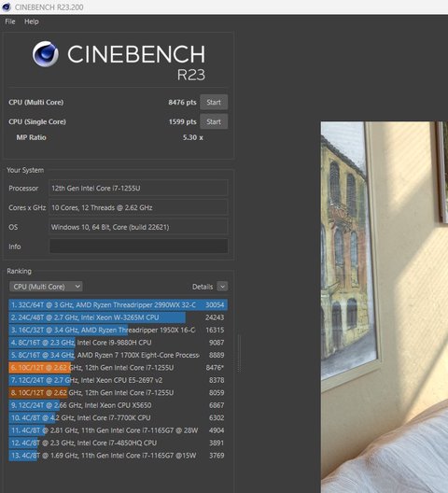The height and width of the screenshot is (493, 448).
Task: Click the Processor field showing i7-1255U
Action: tap(138, 188)
